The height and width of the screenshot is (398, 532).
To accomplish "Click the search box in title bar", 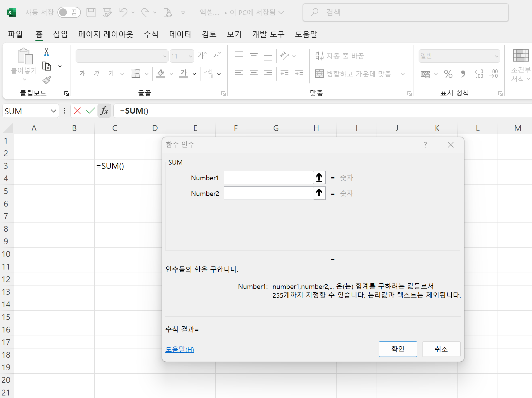I will click(x=405, y=12).
